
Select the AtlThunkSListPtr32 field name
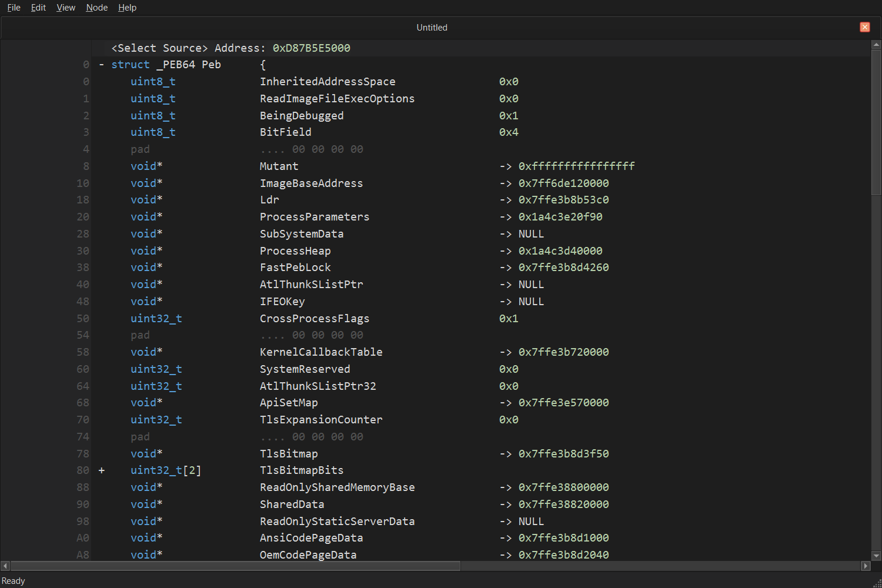click(318, 386)
